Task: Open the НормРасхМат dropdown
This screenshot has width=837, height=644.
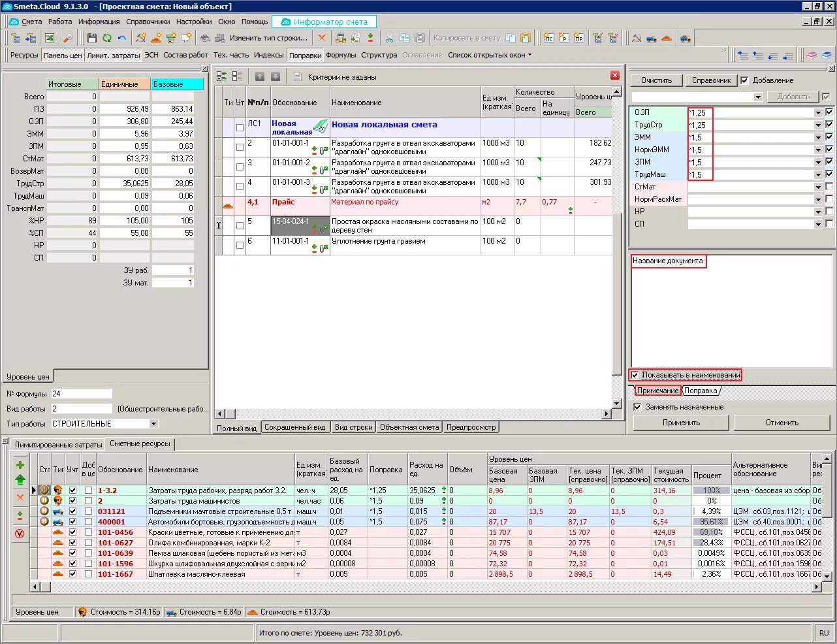Action: pos(818,199)
